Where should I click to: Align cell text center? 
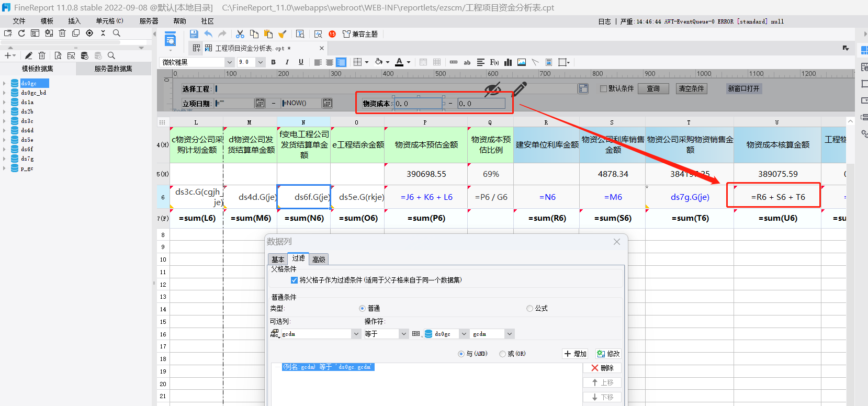coord(330,62)
